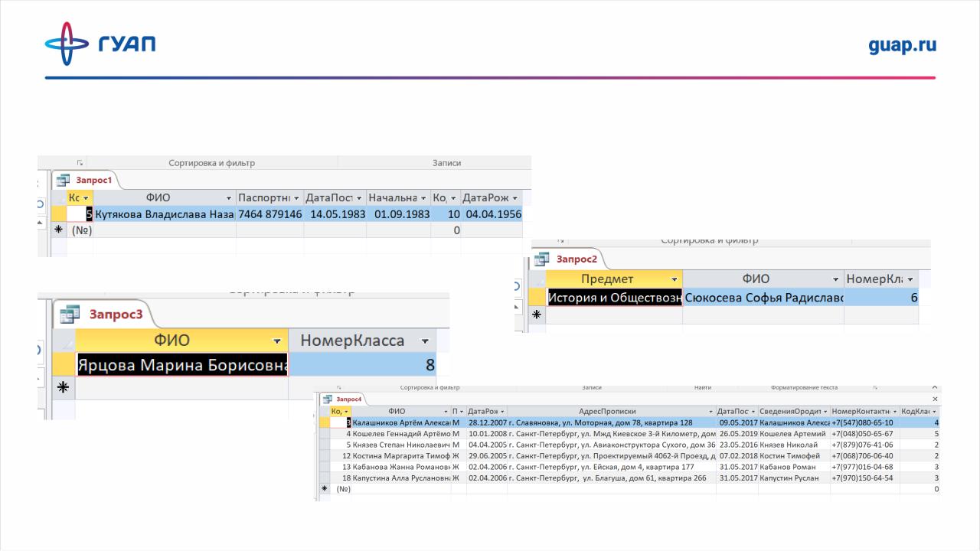Click the date 14.05.1983 in Запрос1
This screenshot has height=551, width=980.
(x=335, y=214)
